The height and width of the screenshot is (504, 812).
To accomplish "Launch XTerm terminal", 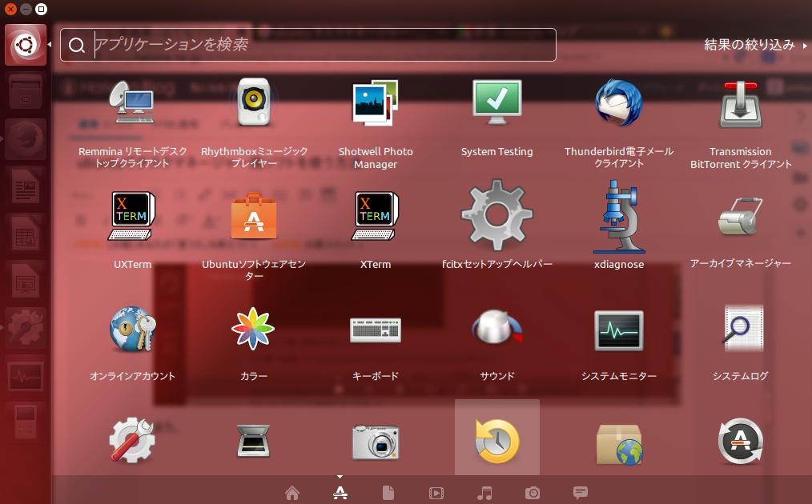I will [376, 216].
